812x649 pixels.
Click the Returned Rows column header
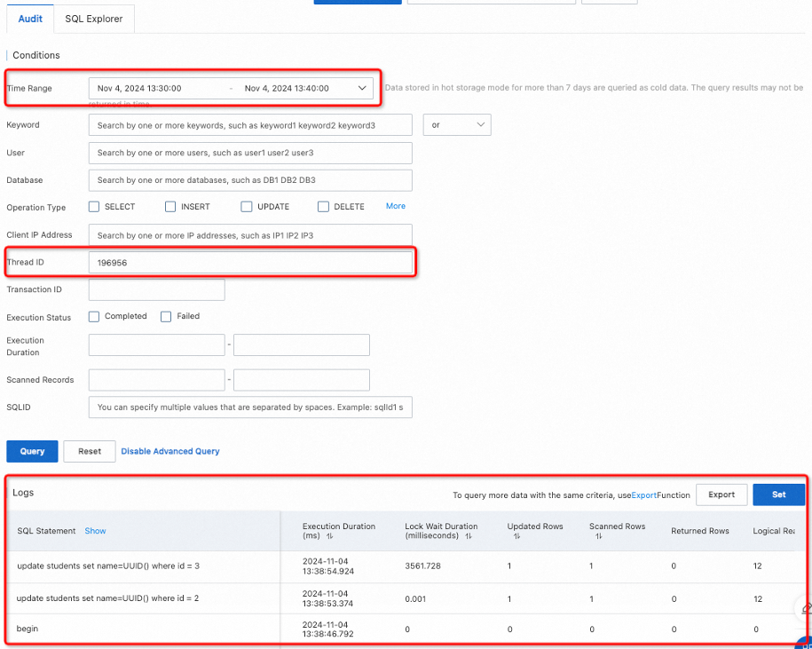point(700,531)
